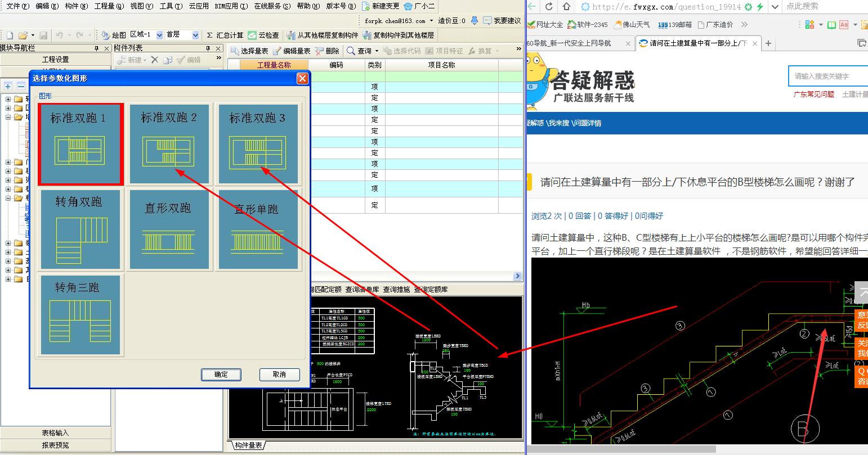Click the lightning speed-mode icon in address bar
Viewport: 868px width, 455px height.
[760, 7]
